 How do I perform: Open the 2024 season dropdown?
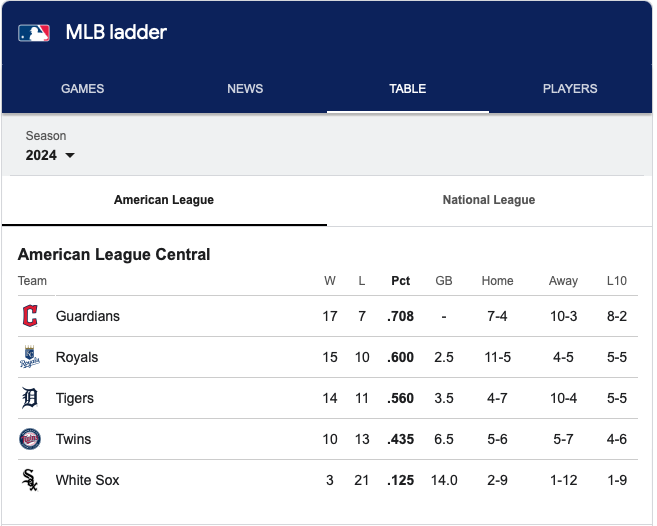[50, 155]
